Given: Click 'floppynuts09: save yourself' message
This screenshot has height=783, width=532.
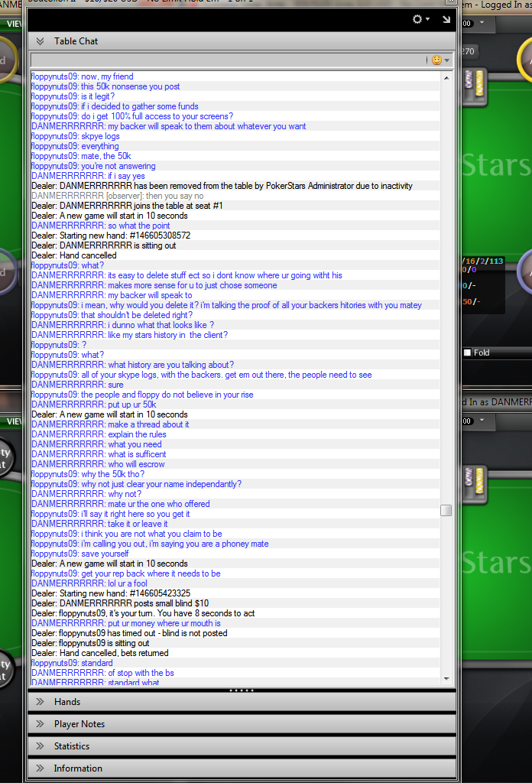Looking at the screenshot, I should point(79,554).
